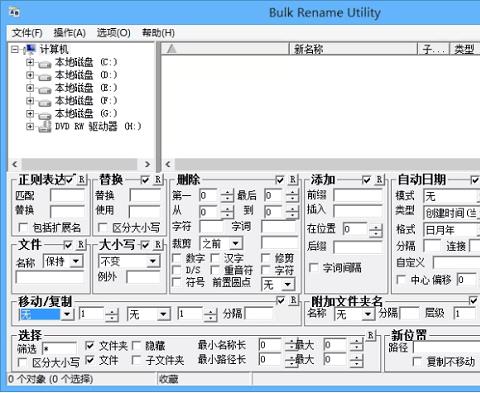
Task: Click the 筛选 filter input field
Action: [60, 349]
